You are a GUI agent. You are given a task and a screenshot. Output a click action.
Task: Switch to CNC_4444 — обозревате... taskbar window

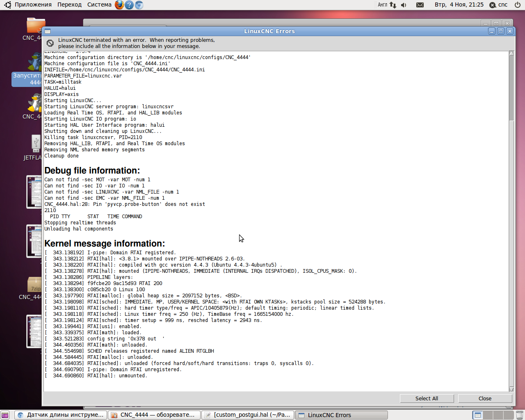(154, 415)
